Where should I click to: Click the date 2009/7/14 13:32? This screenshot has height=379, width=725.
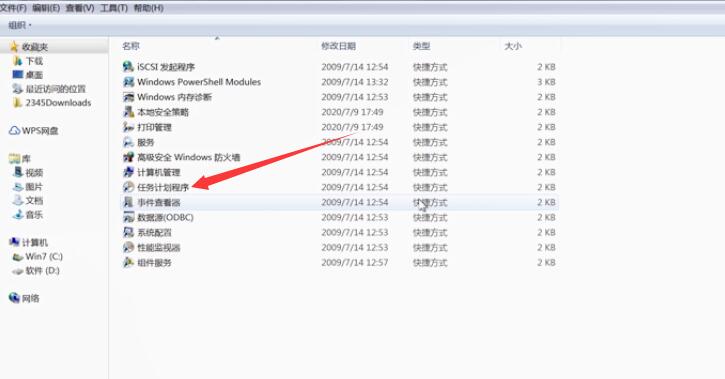(355, 82)
